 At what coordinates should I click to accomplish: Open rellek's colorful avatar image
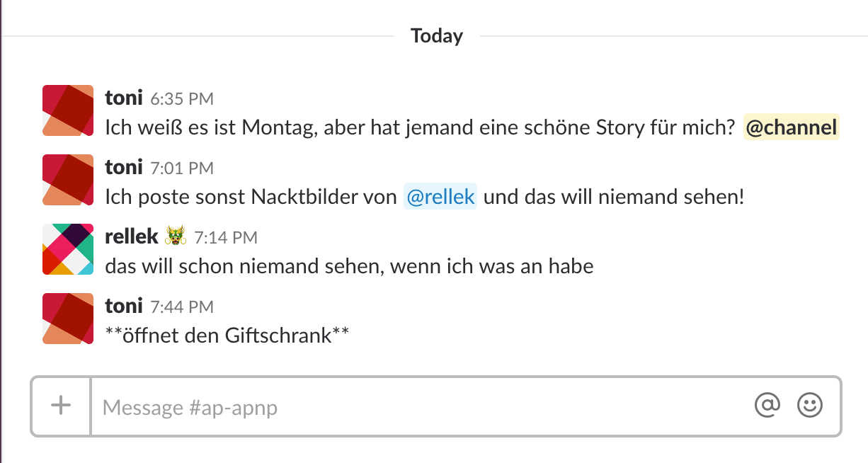(68, 249)
